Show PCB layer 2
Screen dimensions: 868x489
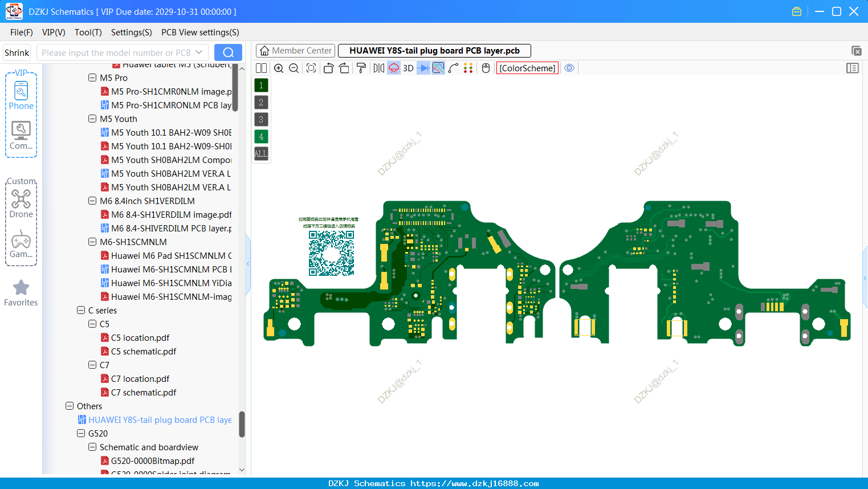pyautogui.click(x=261, y=103)
